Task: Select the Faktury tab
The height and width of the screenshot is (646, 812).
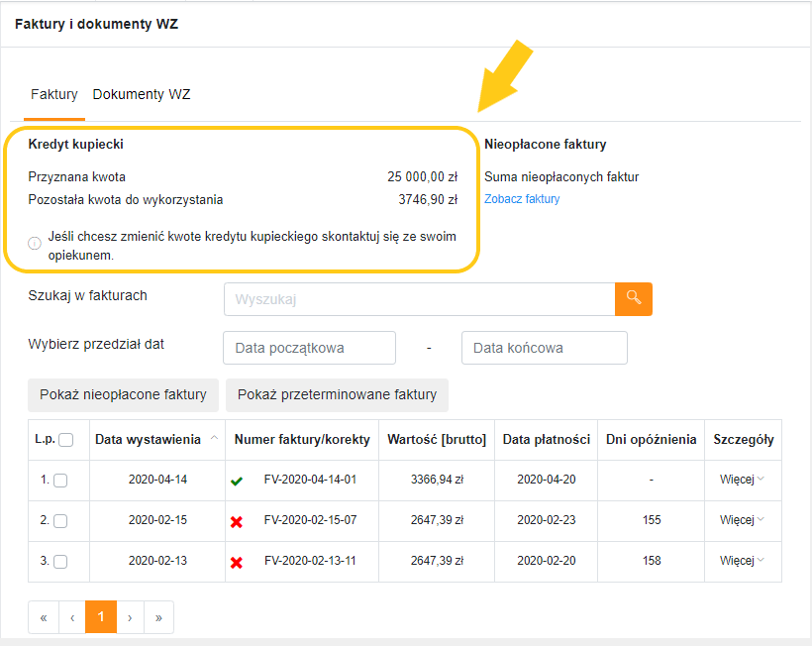Action: coord(53,94)
